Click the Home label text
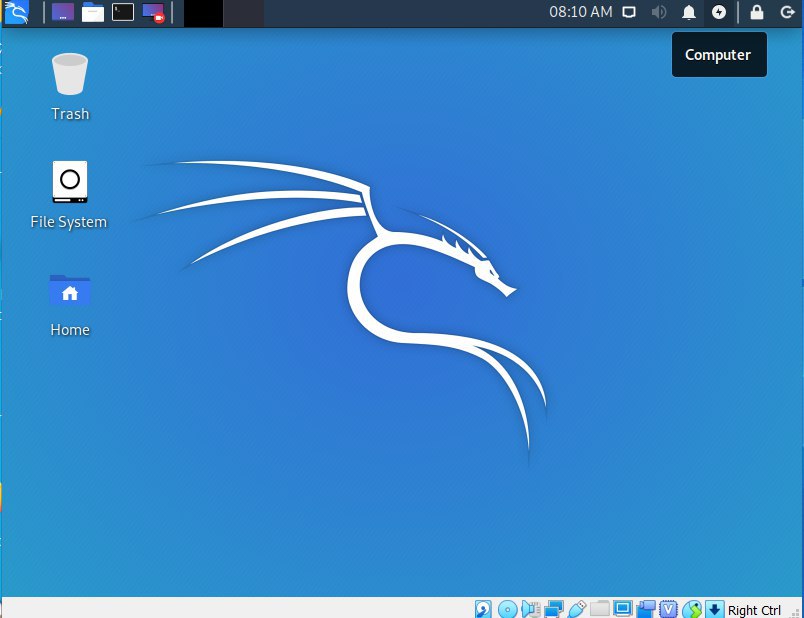This screenshot has width=804, height=618. (70, 330)
